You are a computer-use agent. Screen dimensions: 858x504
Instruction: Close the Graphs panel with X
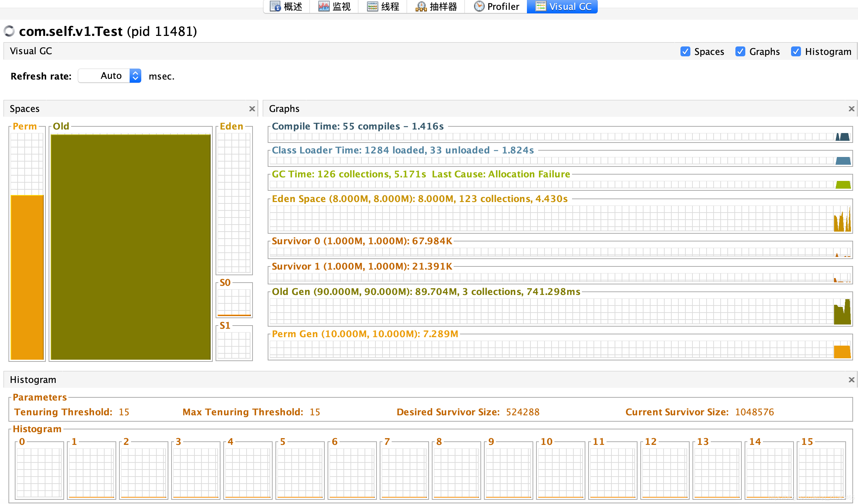pyautogui.click(x=851, y=109)
